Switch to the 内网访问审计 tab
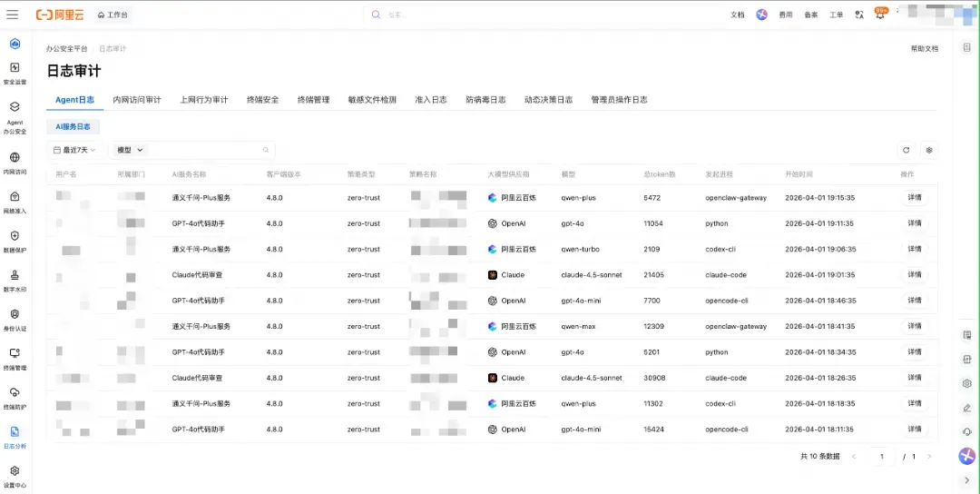Screen dimensions: 980x494 (137, 99)
